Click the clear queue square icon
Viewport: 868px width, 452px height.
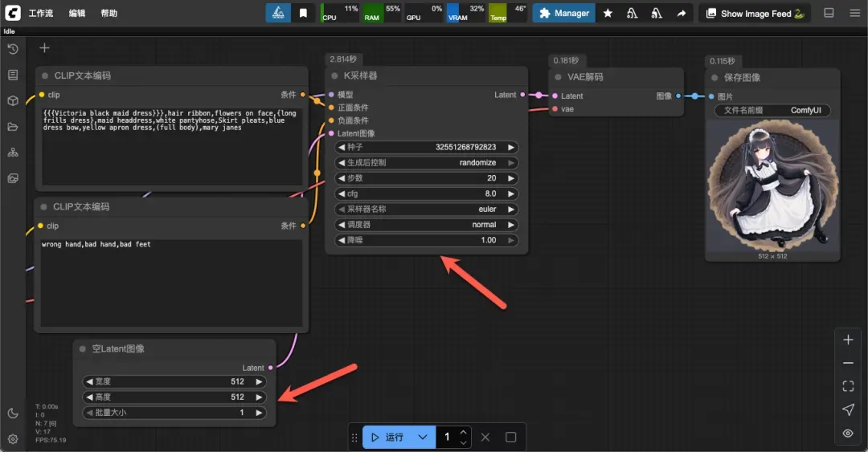[x=511, y=437]
